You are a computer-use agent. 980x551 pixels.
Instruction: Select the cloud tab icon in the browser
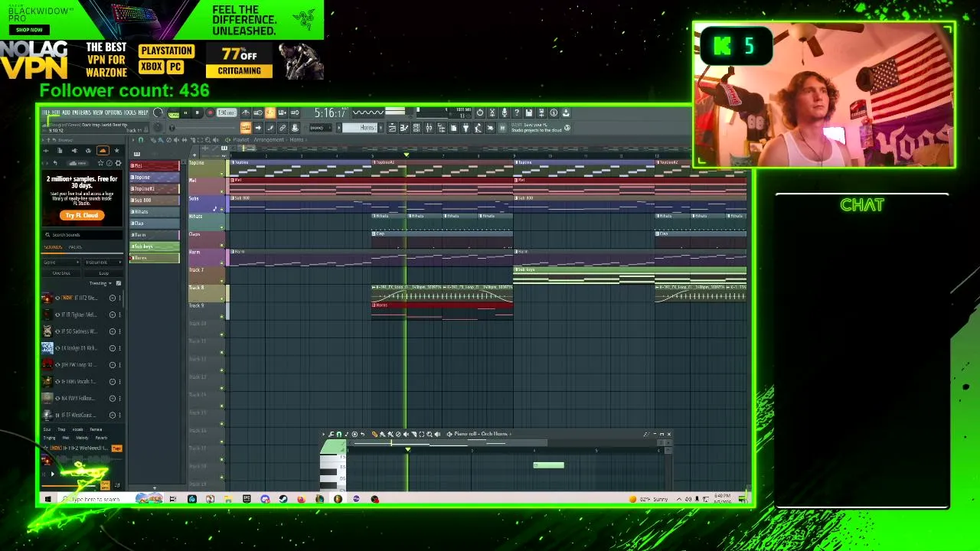click(x=103, y=151)
